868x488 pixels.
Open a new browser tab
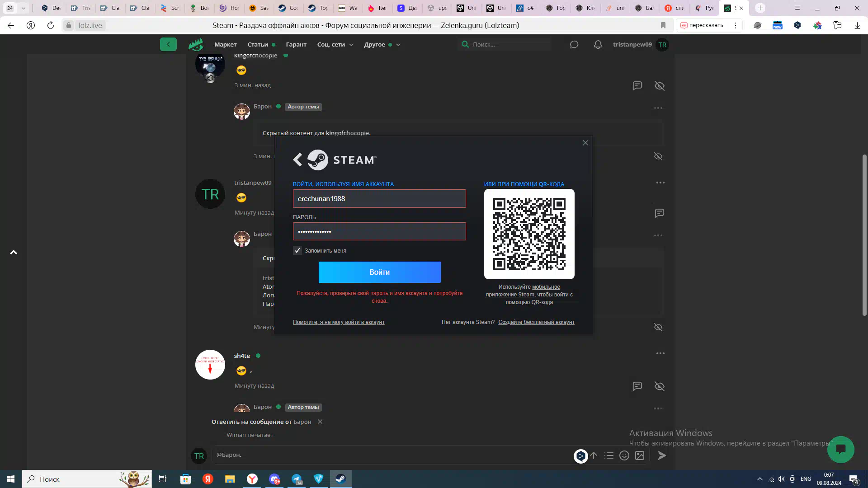760,8
